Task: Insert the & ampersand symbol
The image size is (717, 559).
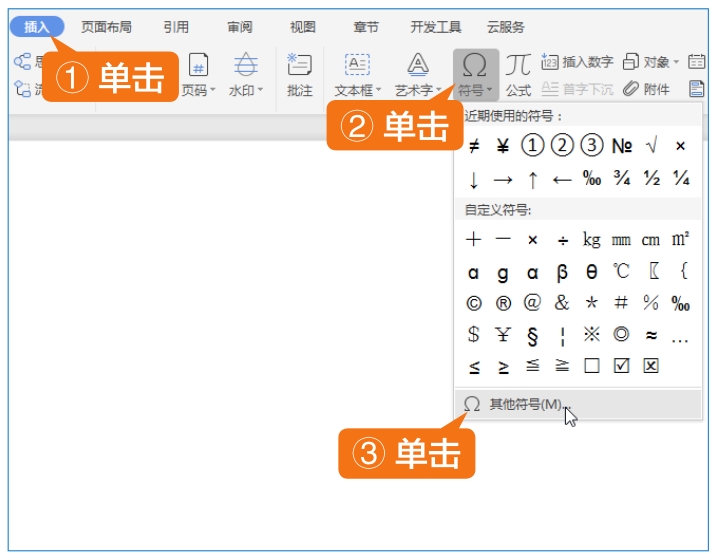Action: tap(562, 303)
